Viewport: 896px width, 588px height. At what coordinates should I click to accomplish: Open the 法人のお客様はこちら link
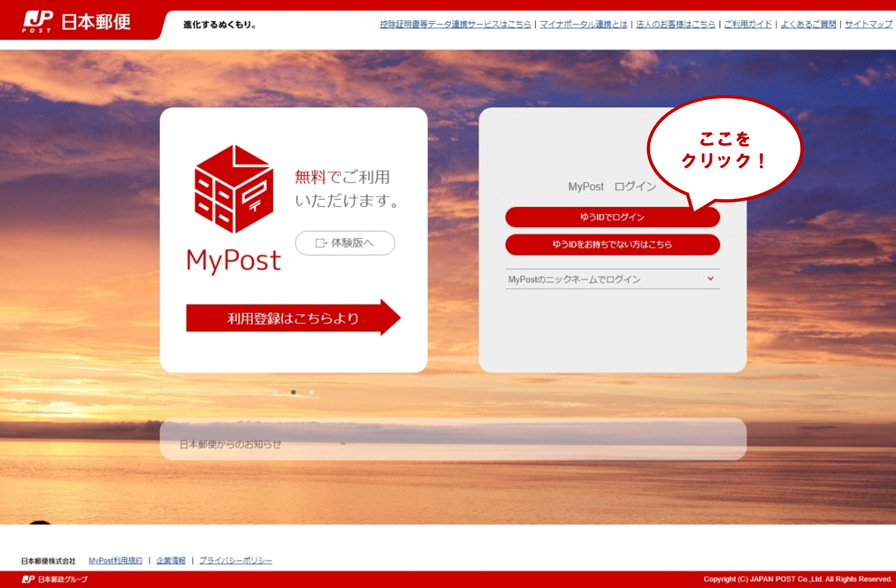(676, 24)
